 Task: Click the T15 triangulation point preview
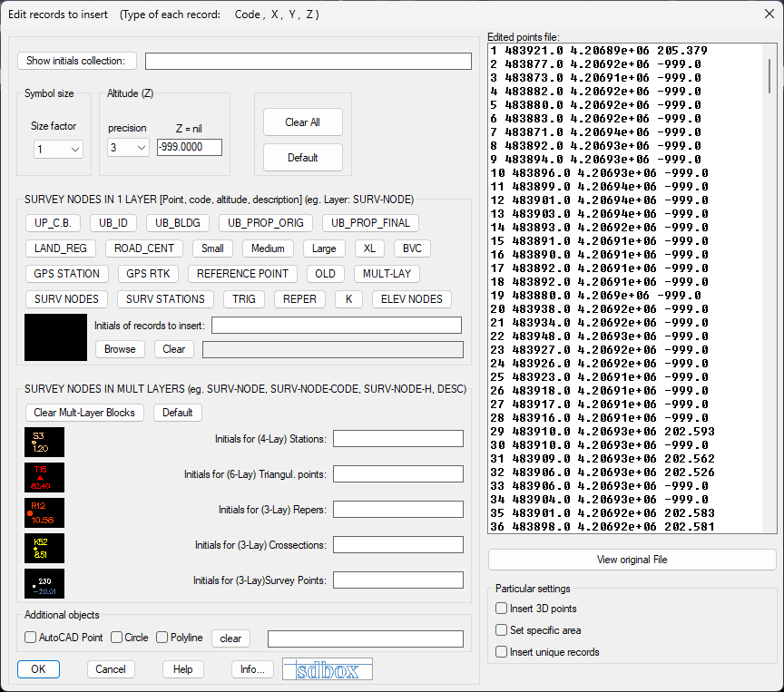click(x=44, y=478)
